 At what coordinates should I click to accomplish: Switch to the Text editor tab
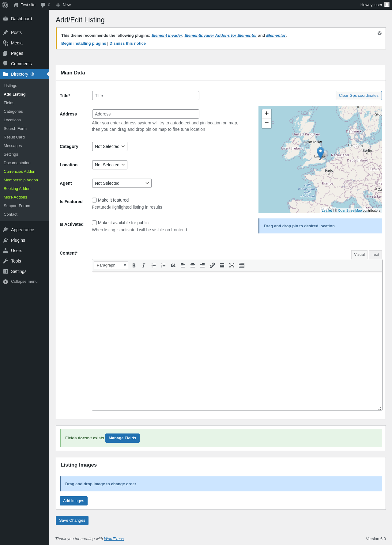375,255
